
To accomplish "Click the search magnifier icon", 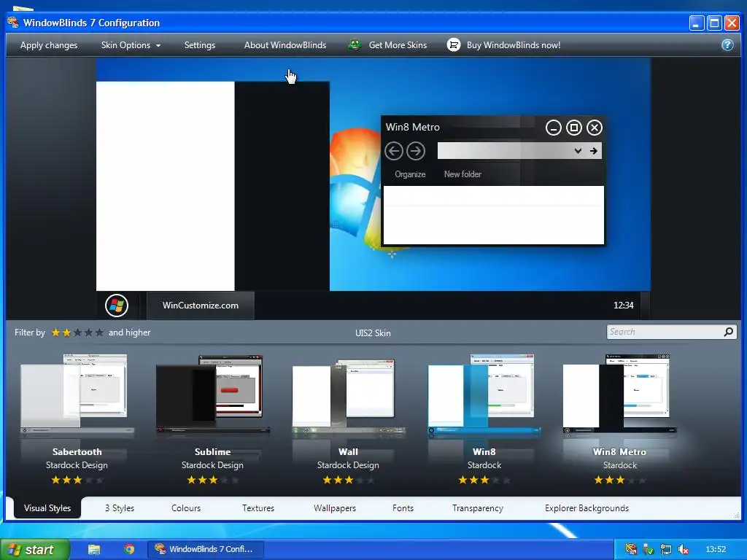I will 729,332.
